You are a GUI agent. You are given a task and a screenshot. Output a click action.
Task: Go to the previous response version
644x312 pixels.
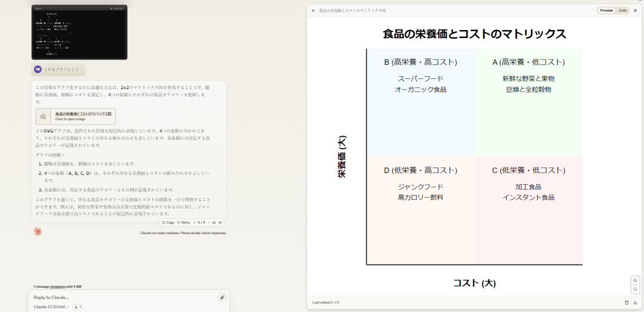click(194, 222)
